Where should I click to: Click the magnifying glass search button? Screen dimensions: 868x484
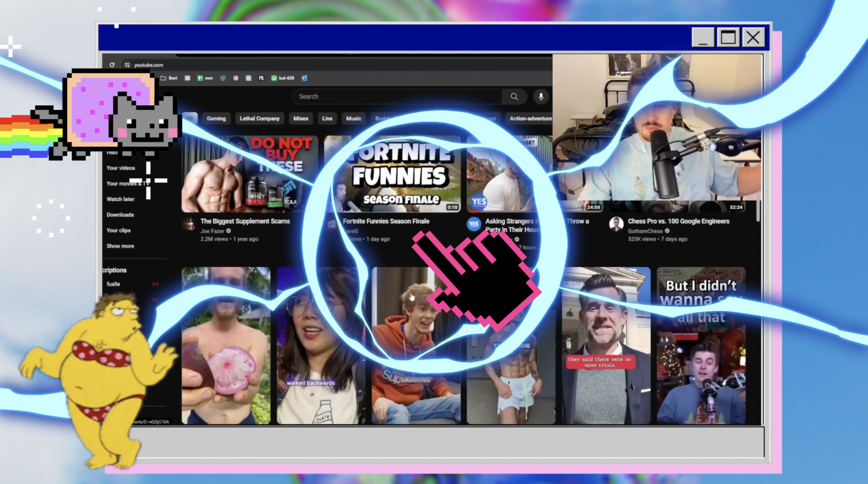(x=514, y=97)
